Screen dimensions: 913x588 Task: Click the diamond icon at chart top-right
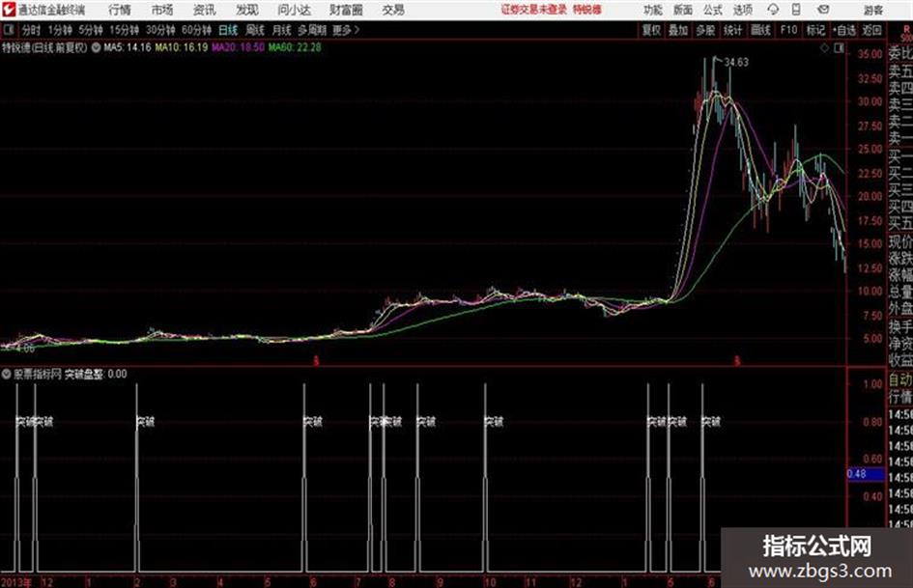click(824, 48)
